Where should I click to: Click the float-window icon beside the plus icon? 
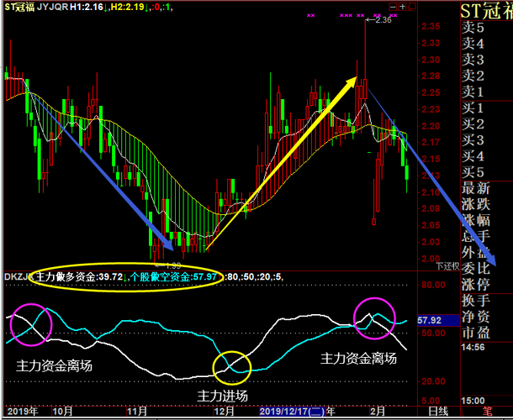tap(412, 7)
